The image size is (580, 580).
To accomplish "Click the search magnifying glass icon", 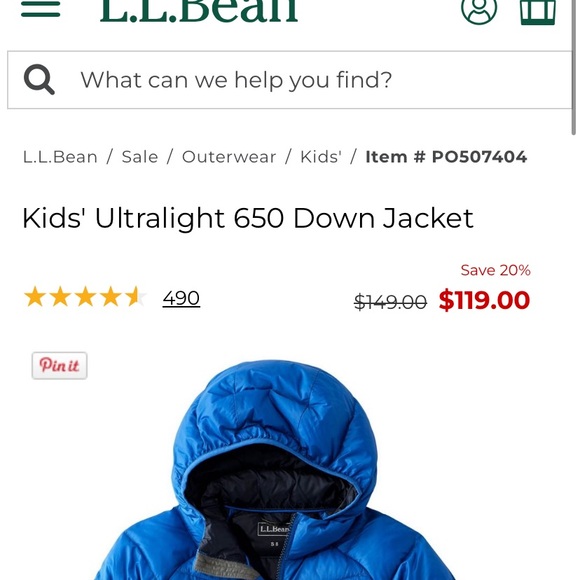I will click(39, 80).
